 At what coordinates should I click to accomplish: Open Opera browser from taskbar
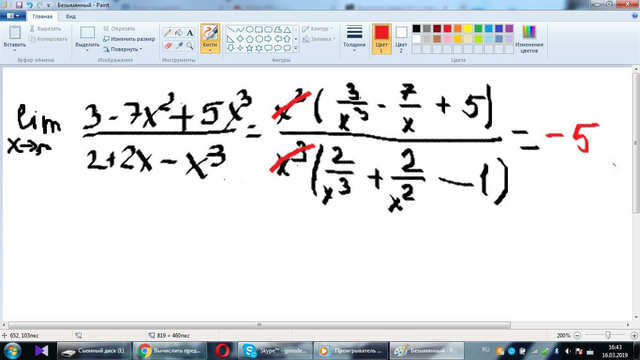pyautogui.click(x=222, y=351)
